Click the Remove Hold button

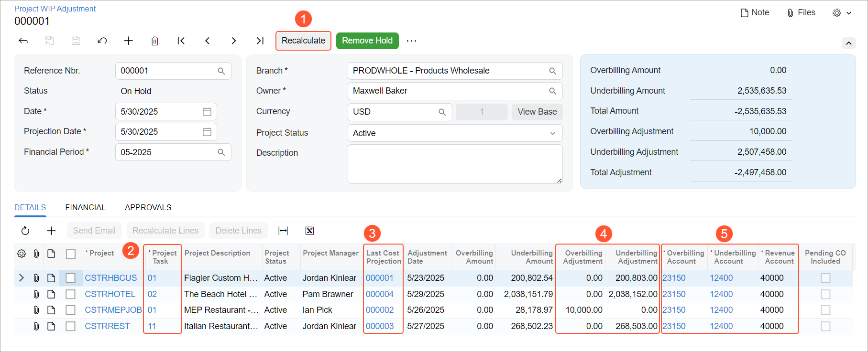click(x=367, y=41)
